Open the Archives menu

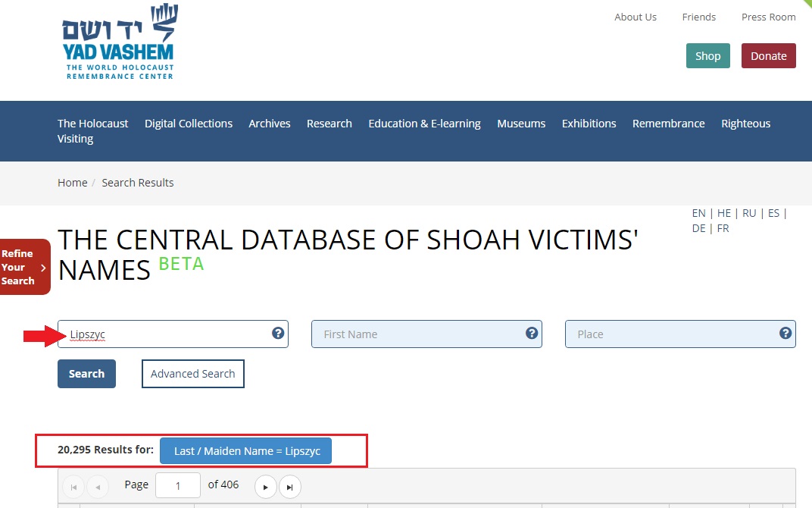270,124
